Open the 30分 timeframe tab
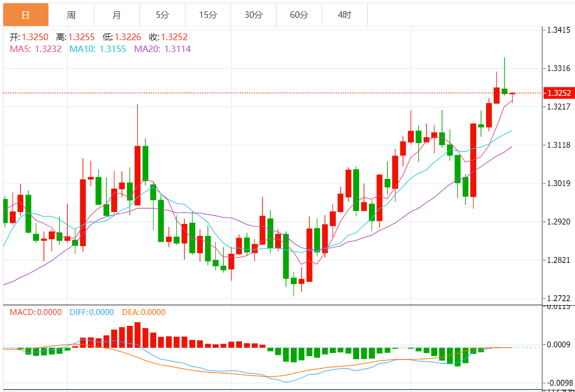Viewport: 575px width, 392px height. pyautogui.click(x=253, y=15)
